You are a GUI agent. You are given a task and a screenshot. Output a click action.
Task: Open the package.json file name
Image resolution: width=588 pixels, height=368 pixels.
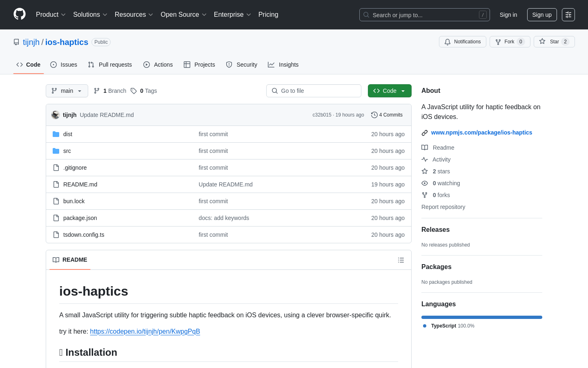(x=80, y=218)
